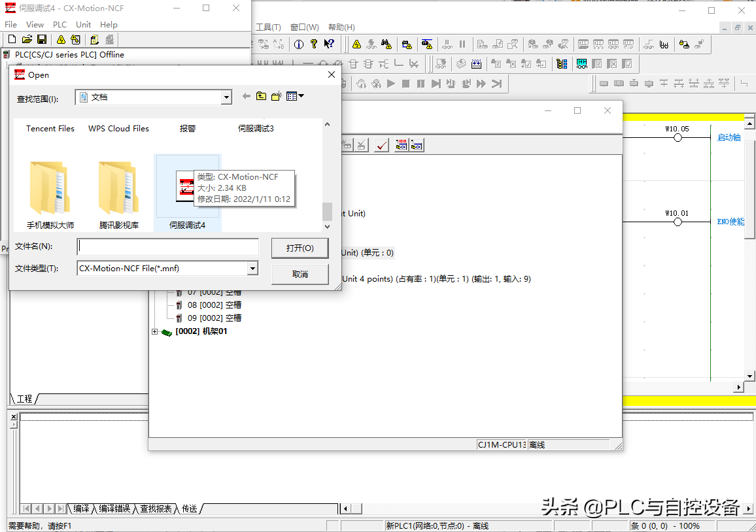Screen dimensions: 756x532
Task: Open the 查找范围 folder location dropdown
Action: click(x=226, y=97)
